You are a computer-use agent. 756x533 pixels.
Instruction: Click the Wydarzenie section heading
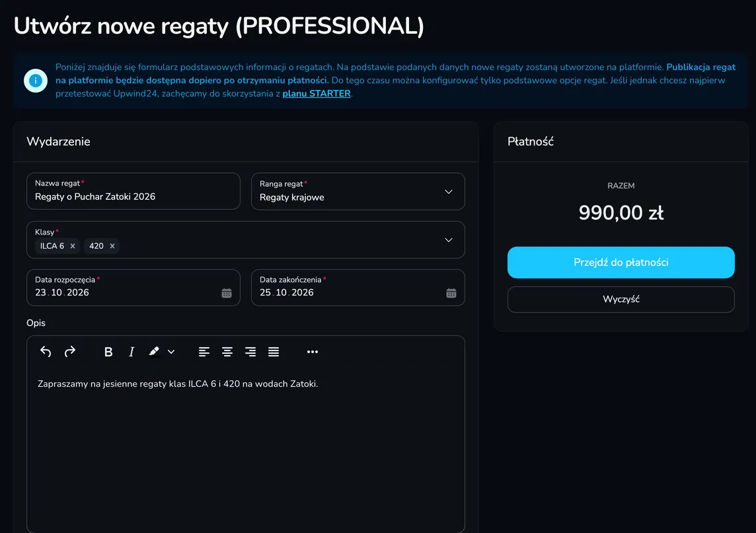click(x=58, y=142)
